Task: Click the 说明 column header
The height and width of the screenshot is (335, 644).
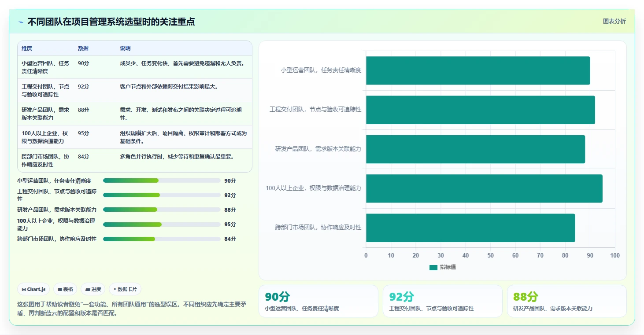Action: tap(125, 48)
